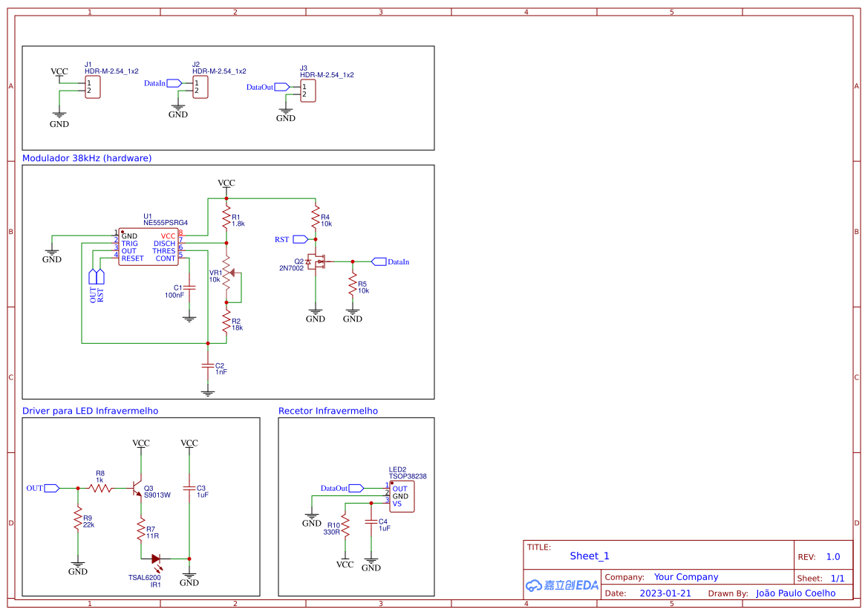
Task: Click capacitor C2 1nF
Action: pos(208,366)
